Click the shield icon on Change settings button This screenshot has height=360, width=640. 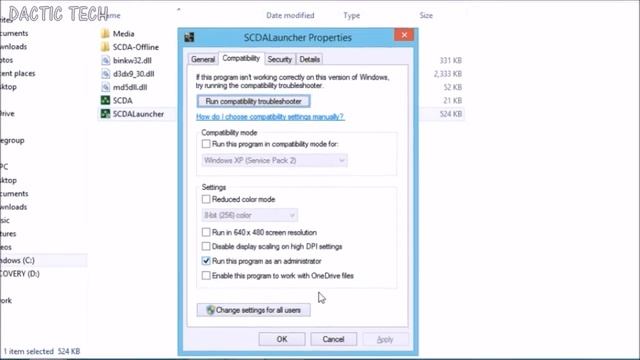coord(210,310)
